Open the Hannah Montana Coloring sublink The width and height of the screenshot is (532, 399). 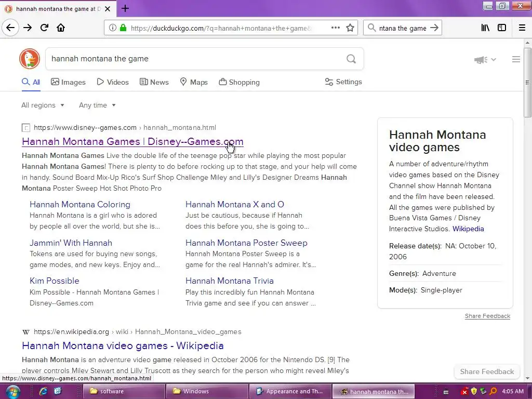pyautogui.click(x=79, y=204)
